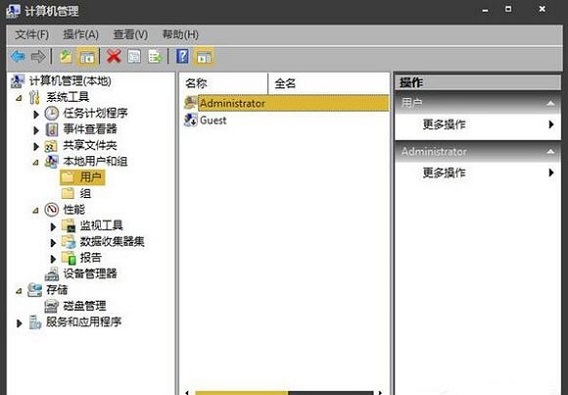Open the 操作(A) menu

[x=81, y=35]
